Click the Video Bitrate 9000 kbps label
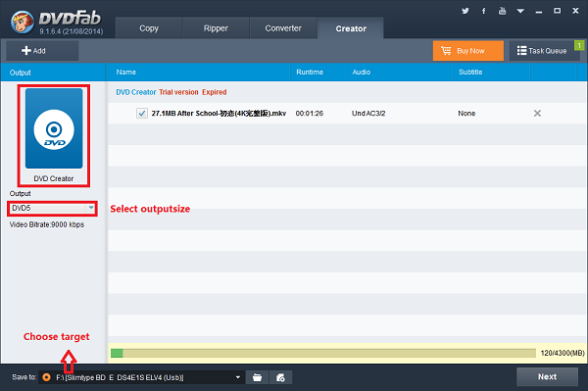The width and height of the screenshot is (588, 391). coord(47,224)
